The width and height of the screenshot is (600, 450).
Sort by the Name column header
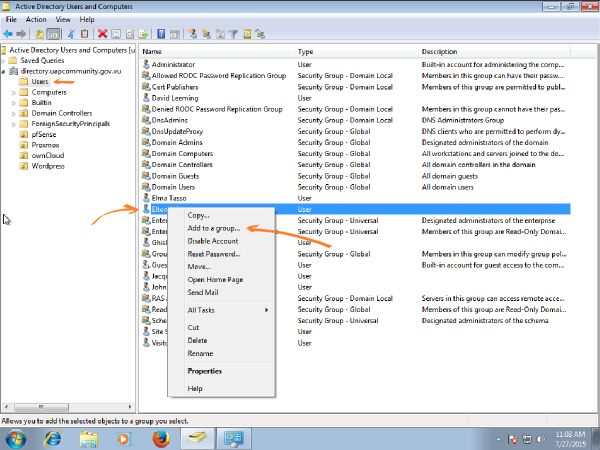[x=217, y=52]
